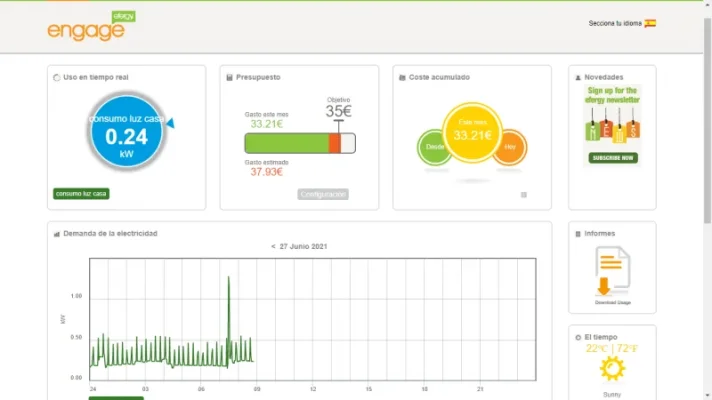The image size is (712, 400).
Task: Click the 'Demanda de la electricidad' chart icon
Action: [x=57, y=234]
